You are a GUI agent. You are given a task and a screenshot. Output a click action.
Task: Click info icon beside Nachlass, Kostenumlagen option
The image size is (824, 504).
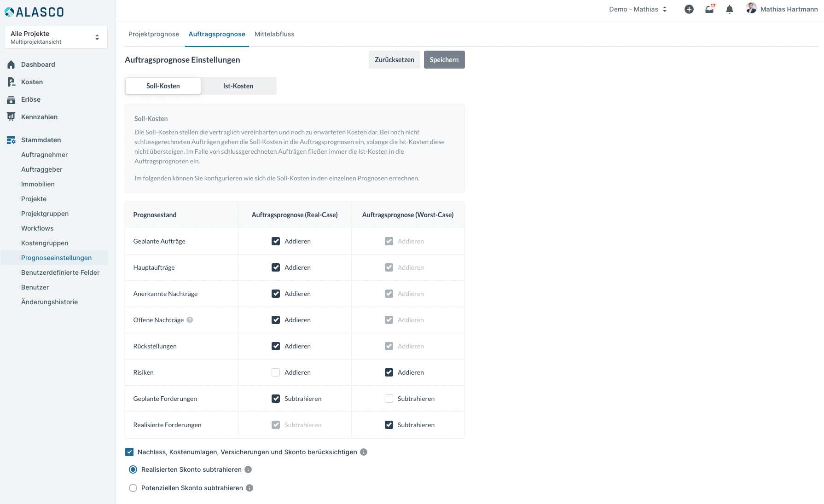point(364,452)
